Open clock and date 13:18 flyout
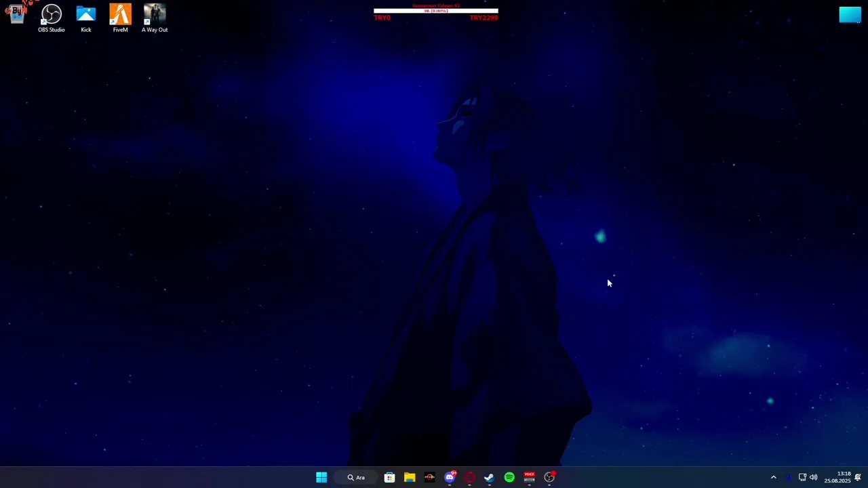 pyautogui.click(x=837, y=477)
